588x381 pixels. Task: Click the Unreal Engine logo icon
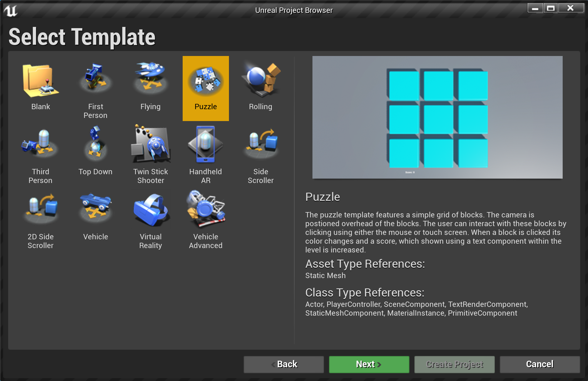(x=11, y=11)
